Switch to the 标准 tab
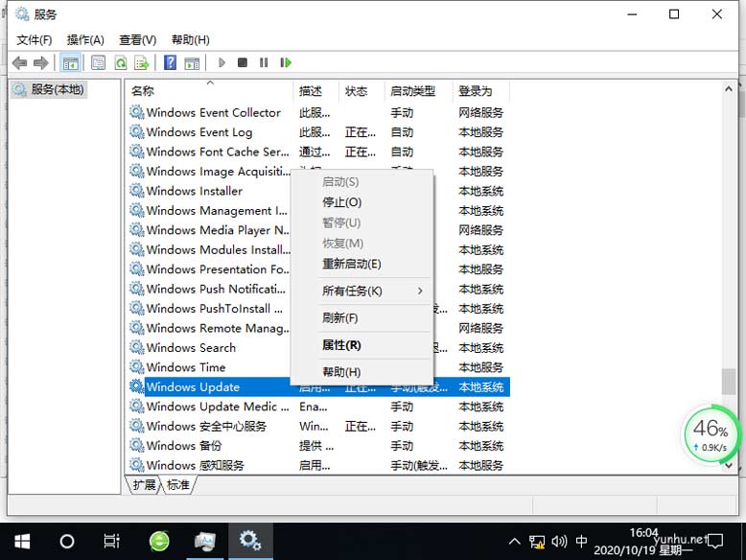The height and width of the screenshot is (560, 746). point(177,485)
